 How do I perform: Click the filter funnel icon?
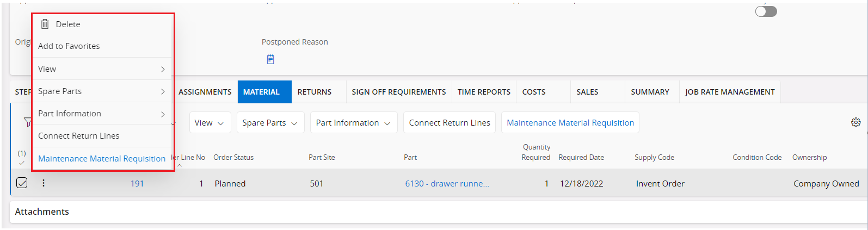[27, 122]
